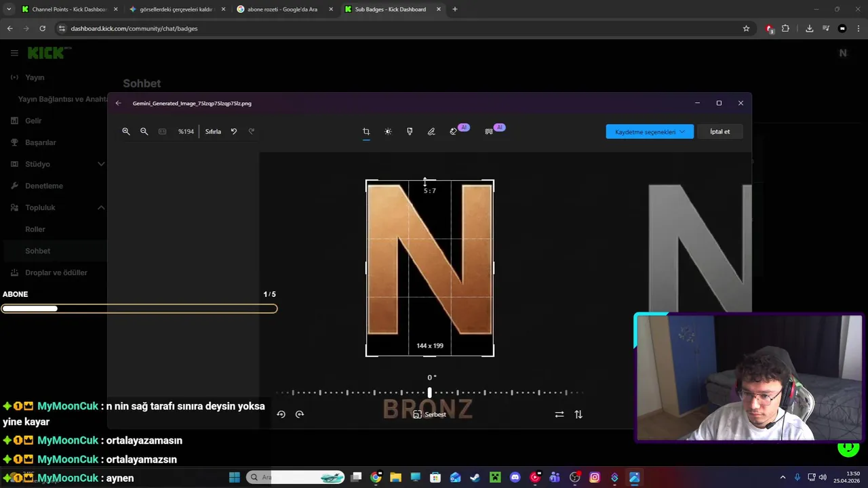Click the actual size 1:1 icon

(162, 131)
